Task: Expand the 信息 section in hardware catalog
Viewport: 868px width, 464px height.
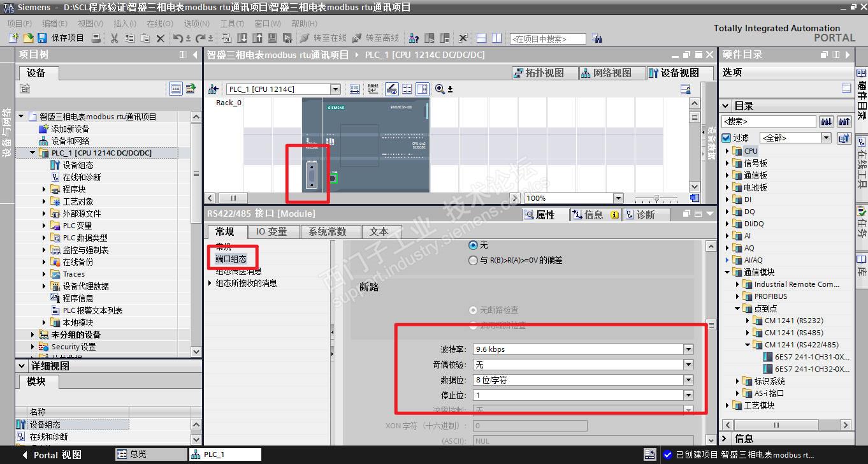Action: click(725, 439)
